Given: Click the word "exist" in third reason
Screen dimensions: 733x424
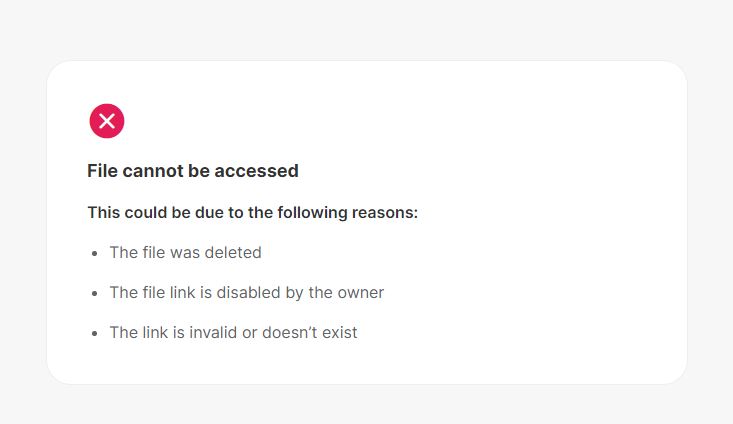Looking at the screenshot, I should click(339, 332).
